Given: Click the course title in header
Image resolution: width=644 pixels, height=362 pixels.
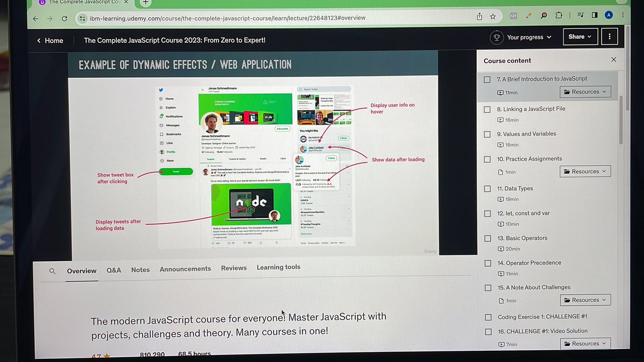Looking at the screenshot, I should 174,40.
